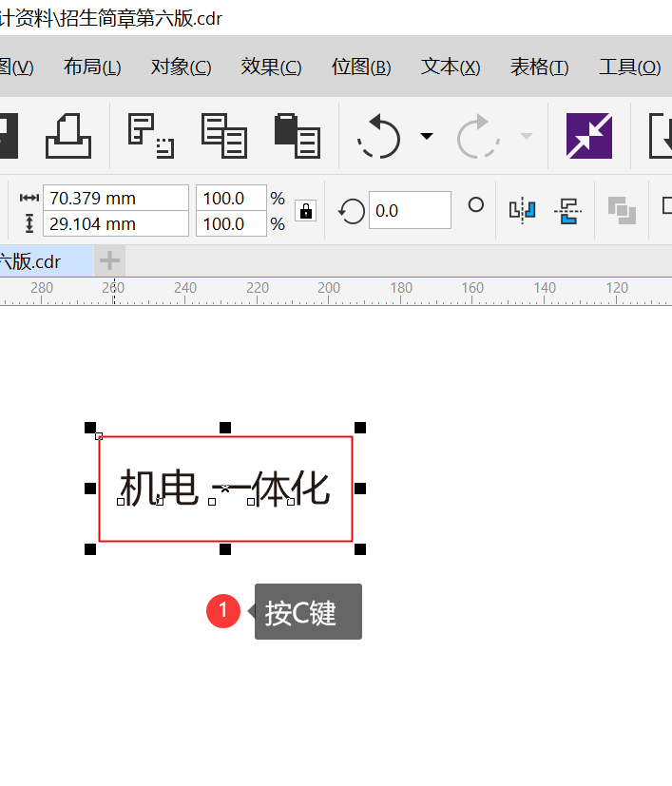The image size is (672, 786).
Task: Click the purple search content icon
Action: pyautogui.click(x=588, y=136)
